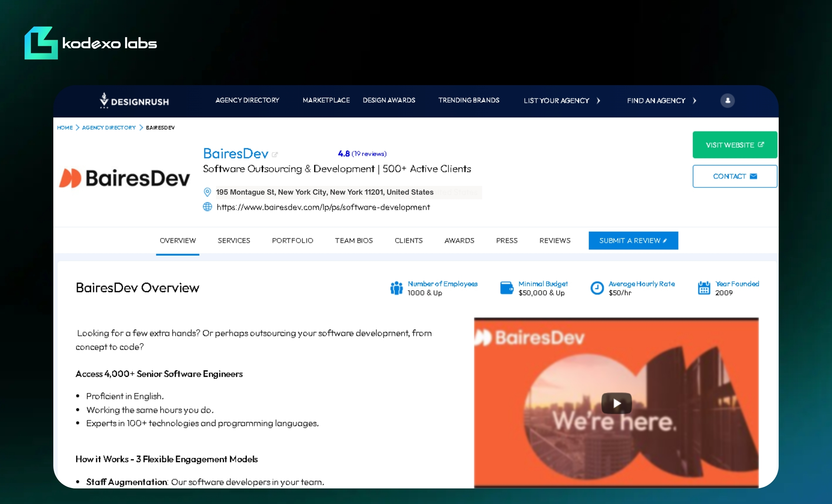Click the Minimal Budget label

click(543, 284)
